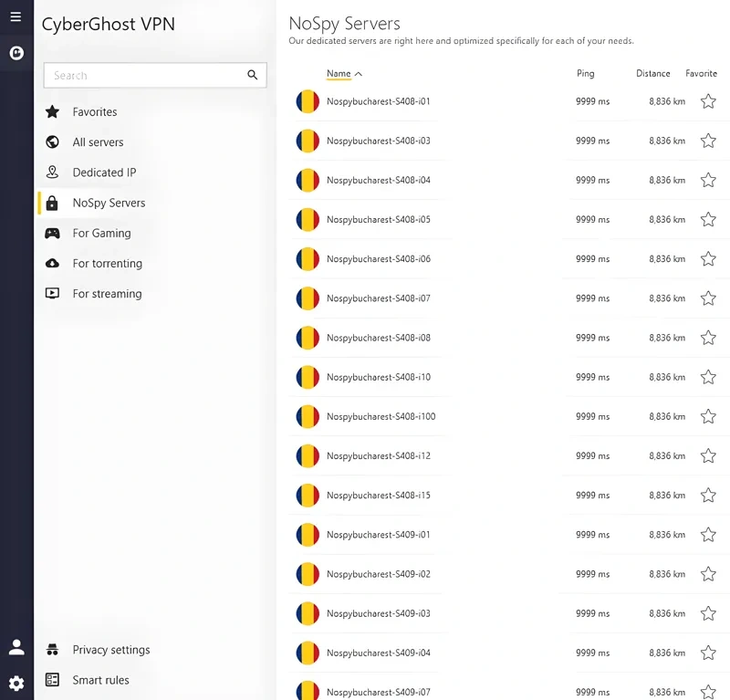Open For torrenting servers
730x700 pixels.
107,264
